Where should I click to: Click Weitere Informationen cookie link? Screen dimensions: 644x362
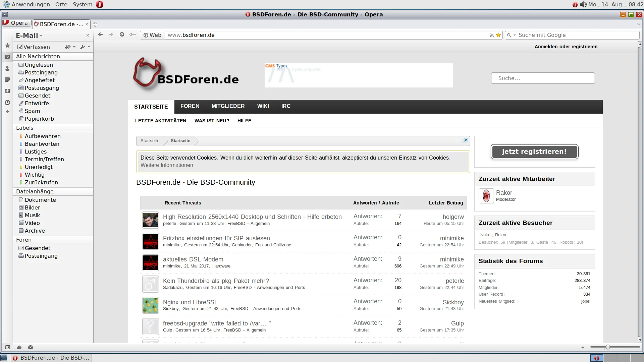(x=167, y=165)
